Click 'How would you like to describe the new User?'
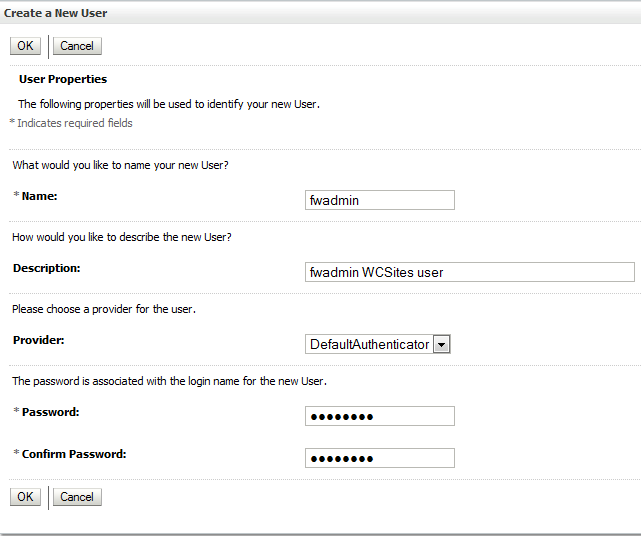 pyautogui.click(x=122, y=237)
